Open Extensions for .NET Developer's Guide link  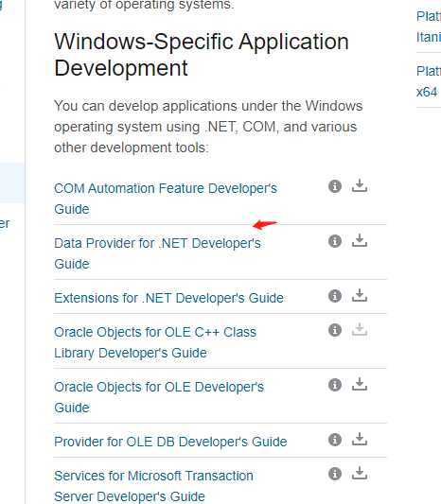[168, 298]
